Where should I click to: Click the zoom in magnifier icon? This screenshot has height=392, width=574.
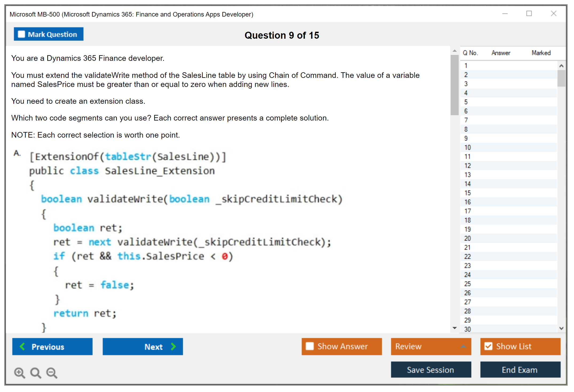pos(19,372)
